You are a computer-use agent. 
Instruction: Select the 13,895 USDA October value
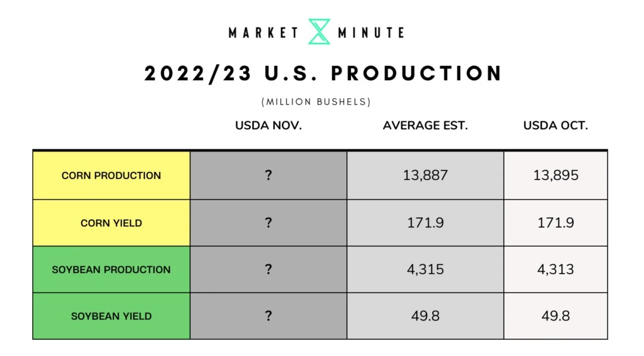(x=556, y=175)
